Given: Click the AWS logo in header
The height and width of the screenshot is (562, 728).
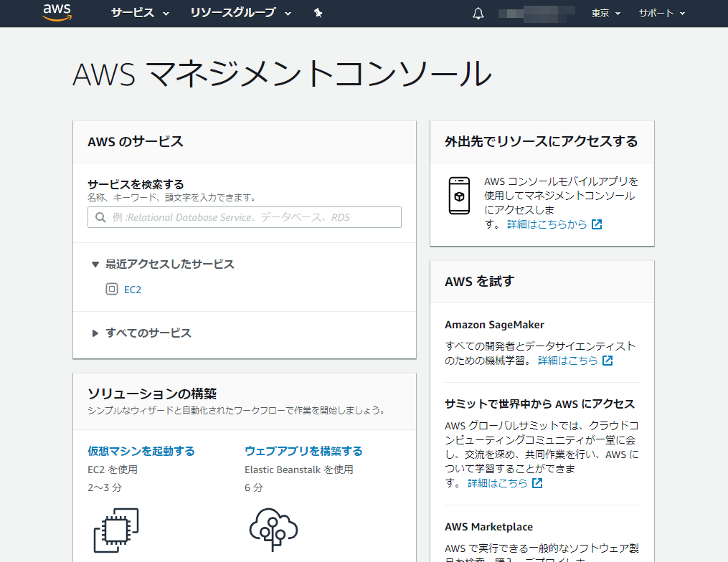Looking at the screenshot, I should 57,12.
